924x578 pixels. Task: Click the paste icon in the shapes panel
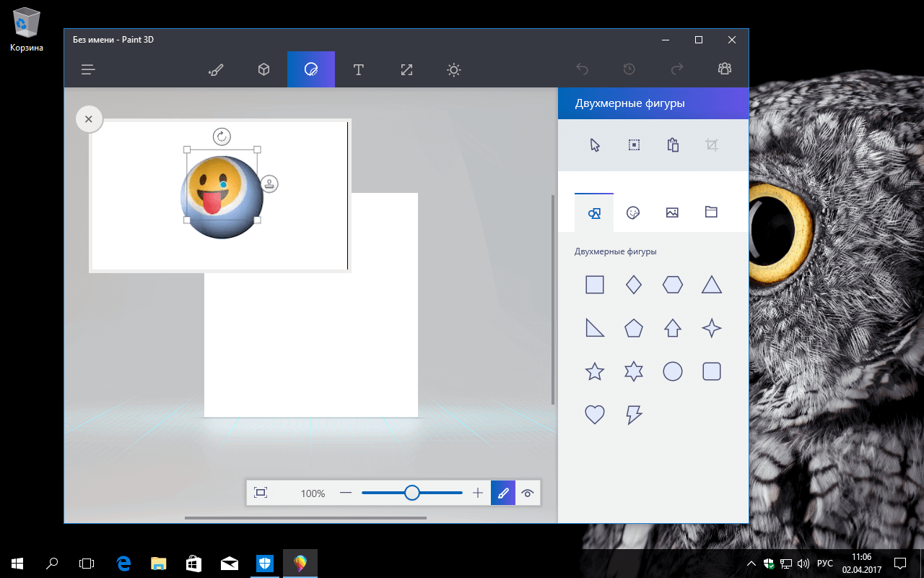(x=672, y=144)
